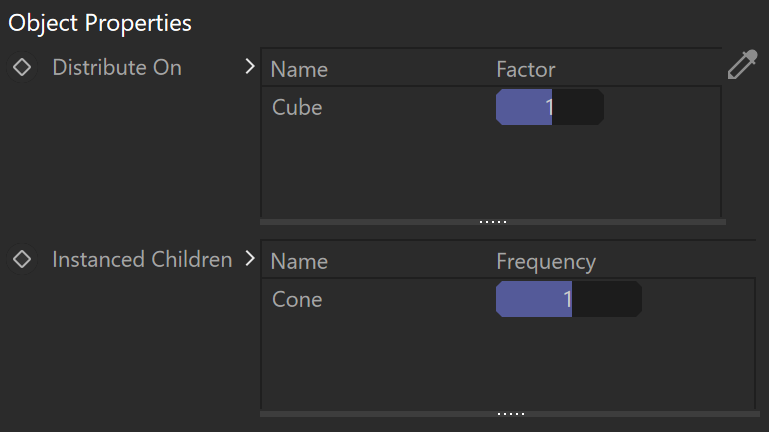Activate the eyedropper object picker icon
The height and width of the screenshot is (432, 769).
[x=743, y=65]
